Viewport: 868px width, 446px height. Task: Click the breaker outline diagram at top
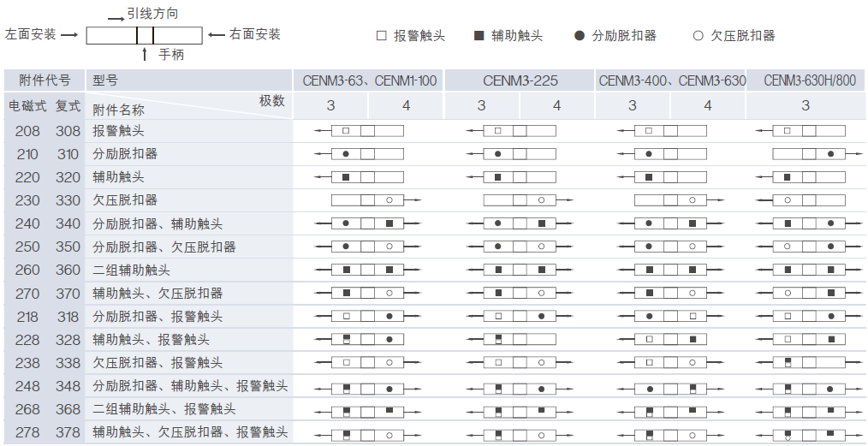(x=145, y=35)
